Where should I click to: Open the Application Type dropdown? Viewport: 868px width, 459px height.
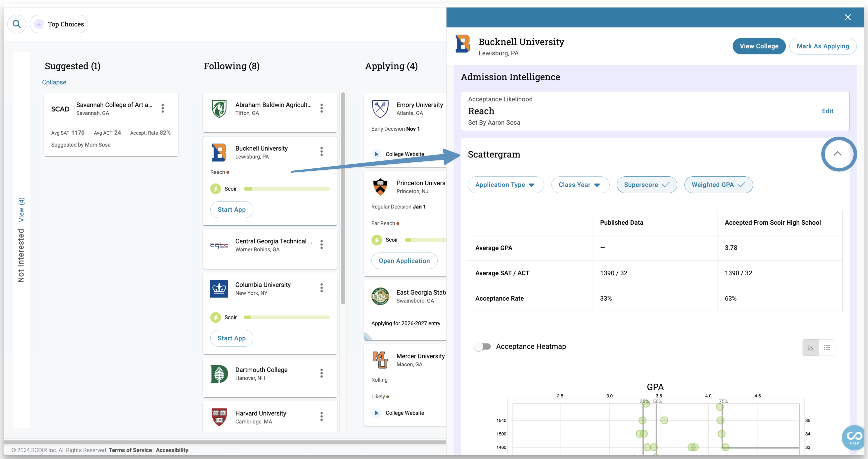point(506,185)
